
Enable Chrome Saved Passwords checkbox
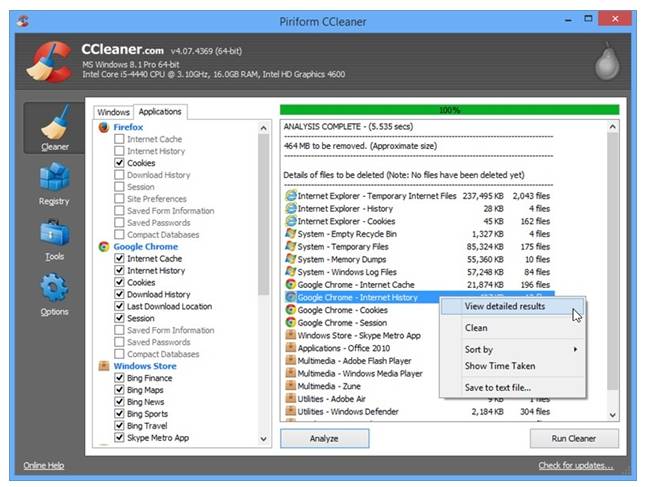click(119, 342)
